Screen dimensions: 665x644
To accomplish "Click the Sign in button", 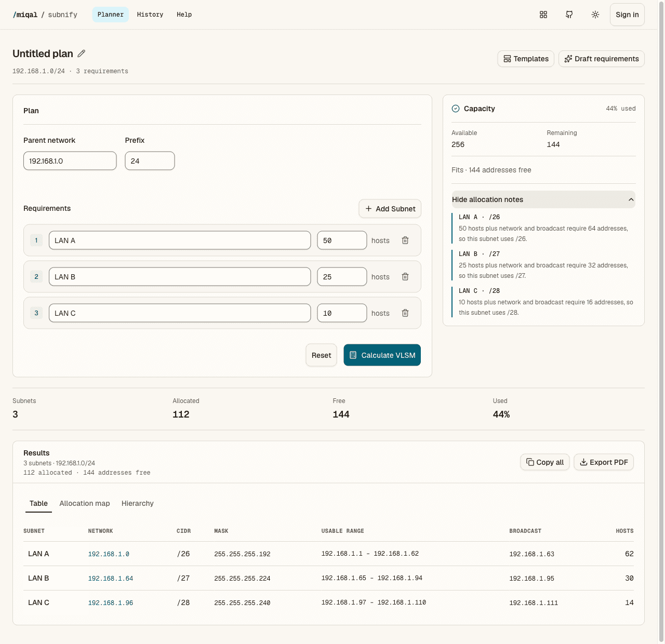I will 627,15.
